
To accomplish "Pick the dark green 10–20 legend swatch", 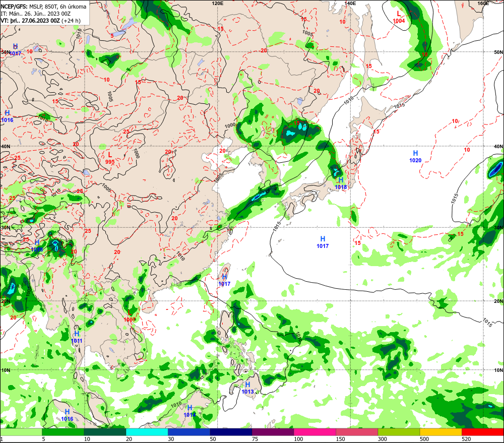I will (x=105, y=432).
